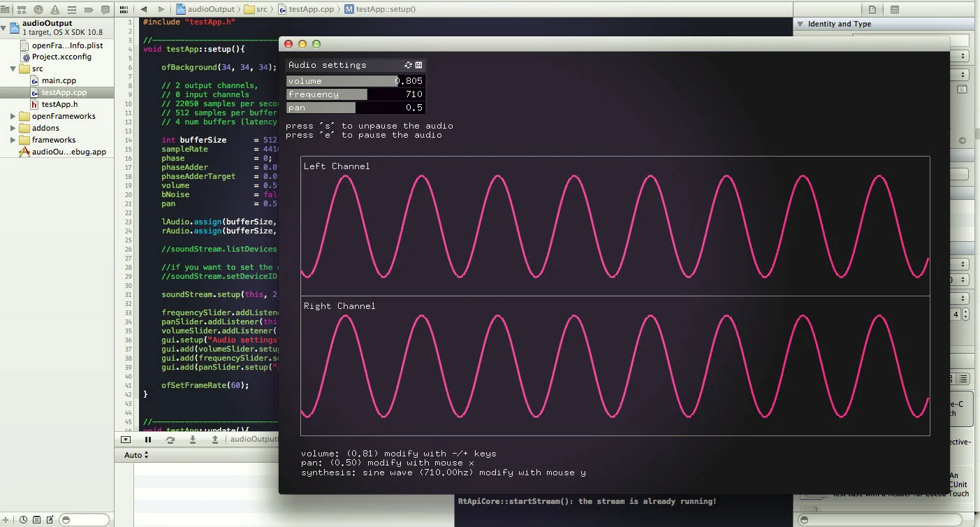This screenshot has width=980, height=527.
Task: Click testApp::setup() in jump bar
Action: [x=380, y=9]
